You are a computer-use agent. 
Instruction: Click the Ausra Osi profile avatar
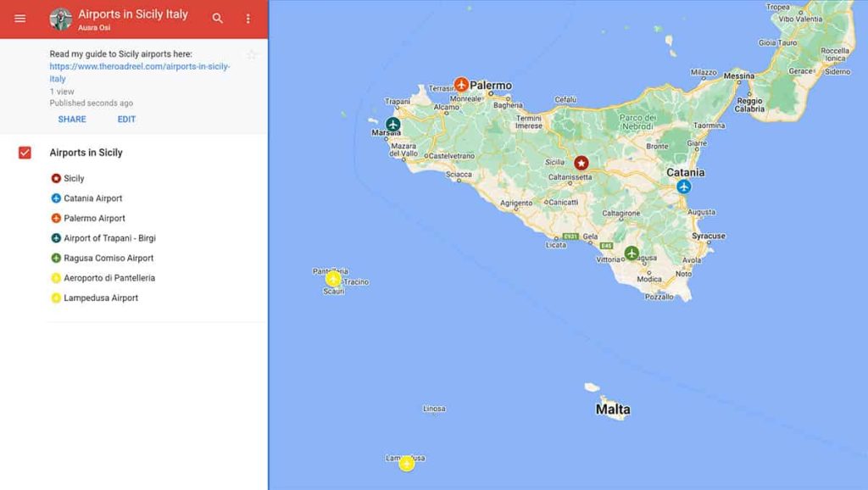pyautogui.click(x=60, y=19)
